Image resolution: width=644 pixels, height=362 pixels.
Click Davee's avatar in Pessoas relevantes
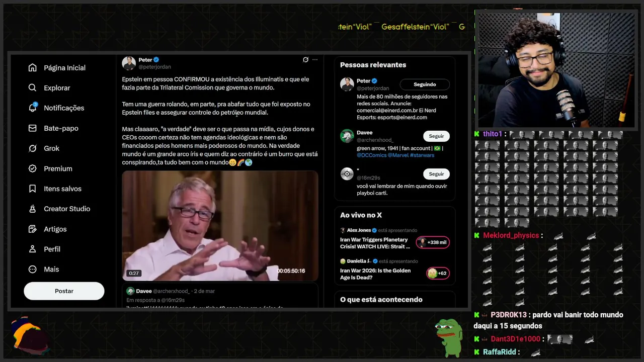[x=347, y=136]
